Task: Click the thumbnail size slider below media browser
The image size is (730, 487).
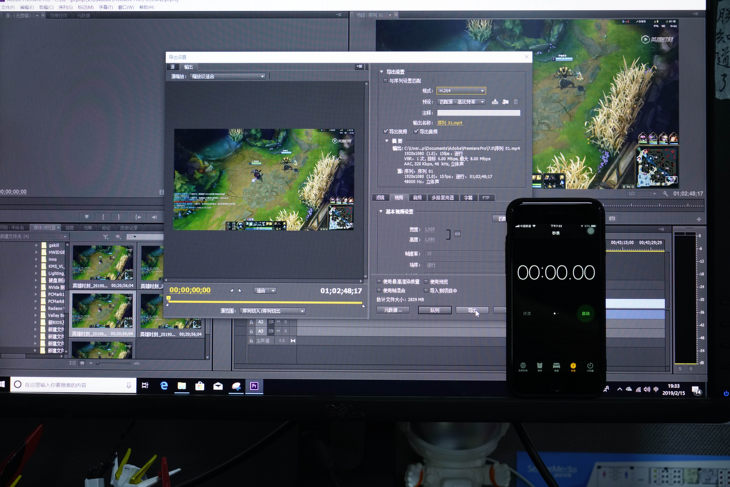Action: (114, 363)
